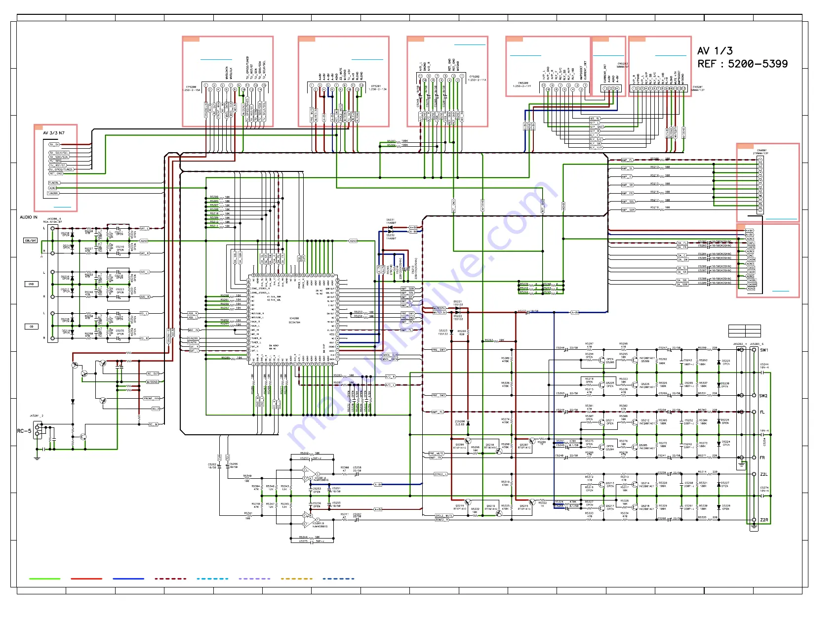Click the CN4801 connector label
Image resolution: width=840 pixels, height=624 pixels.
[762, 150]
